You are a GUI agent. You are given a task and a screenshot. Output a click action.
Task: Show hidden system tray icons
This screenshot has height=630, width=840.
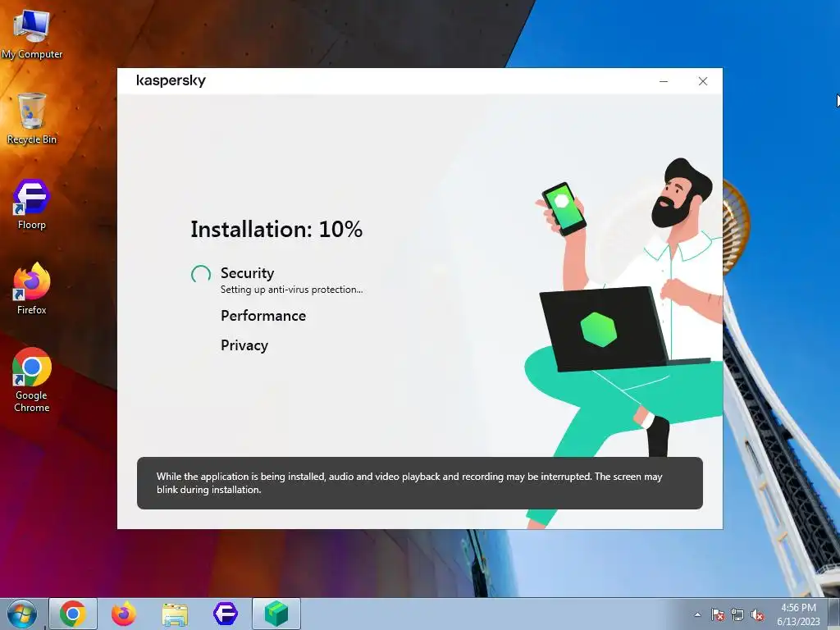[x=697, y=614]
